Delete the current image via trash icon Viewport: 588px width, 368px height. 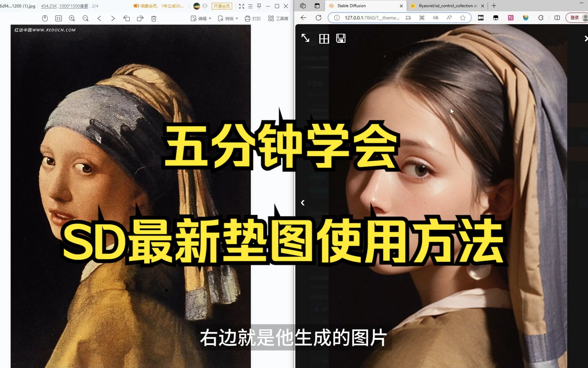click(154, 18)
